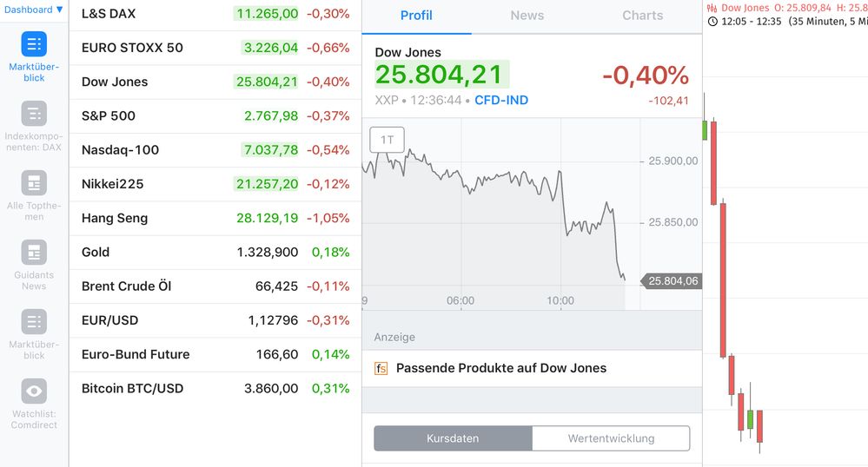Select the Hang Seng row

tap(215, 218)
